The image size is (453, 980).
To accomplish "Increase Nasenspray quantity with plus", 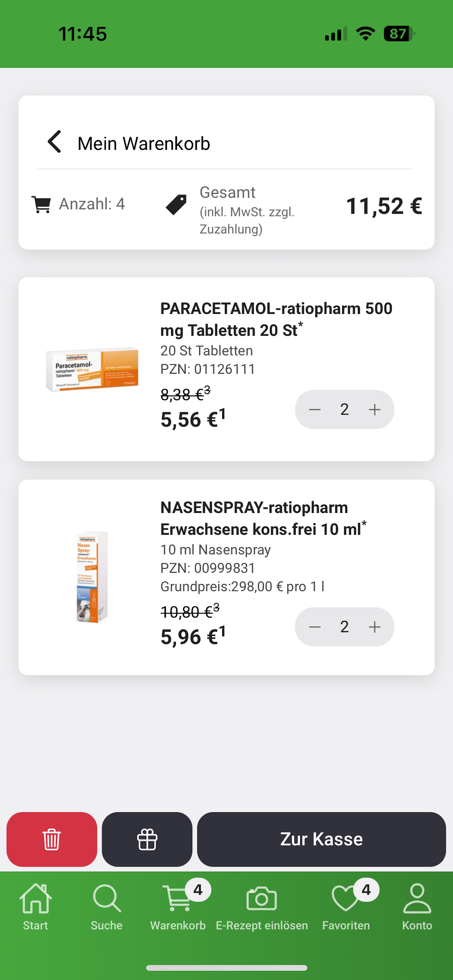I will click(x=375, y=627).
